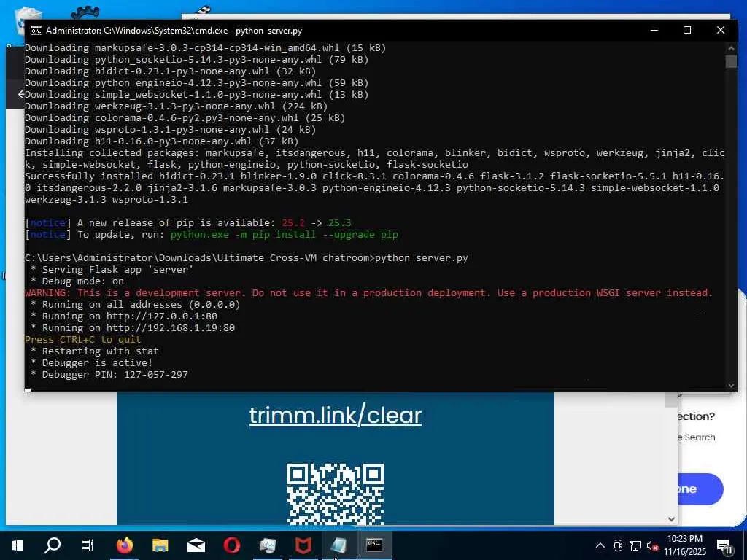This screenshot has width=747, height=560.
Task: Close the cmd.exe window
Action: (x=721, y=30)
